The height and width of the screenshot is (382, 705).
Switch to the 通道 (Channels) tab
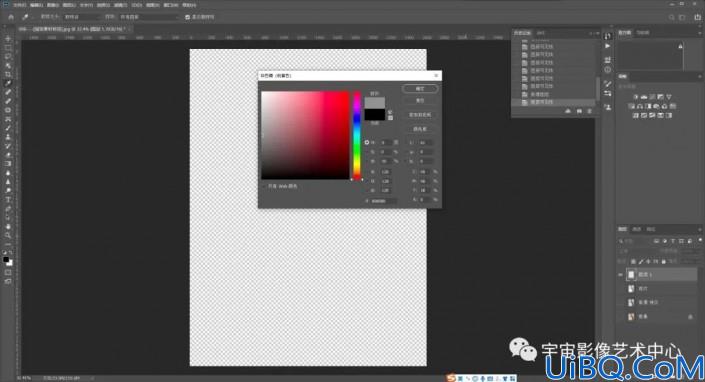(x=637, y=229)
